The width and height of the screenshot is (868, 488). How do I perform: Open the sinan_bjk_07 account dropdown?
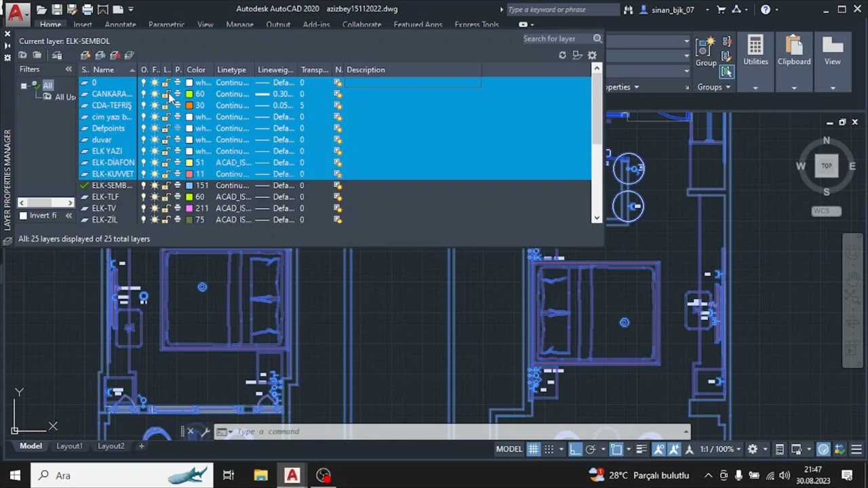pos(707,9)
